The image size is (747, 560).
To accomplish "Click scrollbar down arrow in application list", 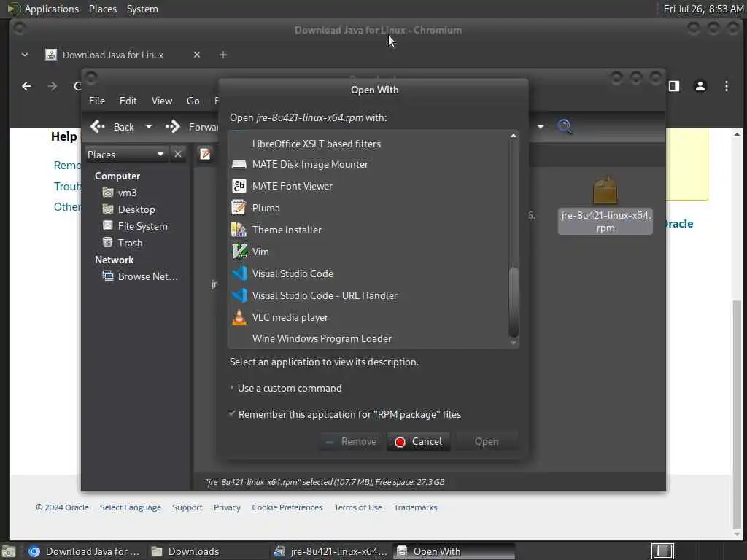I will 513,343.
